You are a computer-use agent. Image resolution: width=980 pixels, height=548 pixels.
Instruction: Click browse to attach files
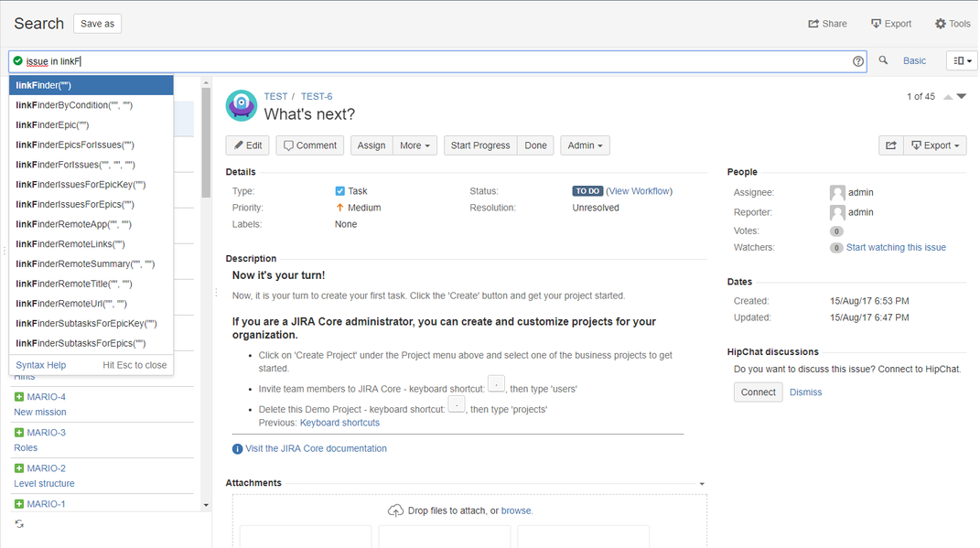516,511
